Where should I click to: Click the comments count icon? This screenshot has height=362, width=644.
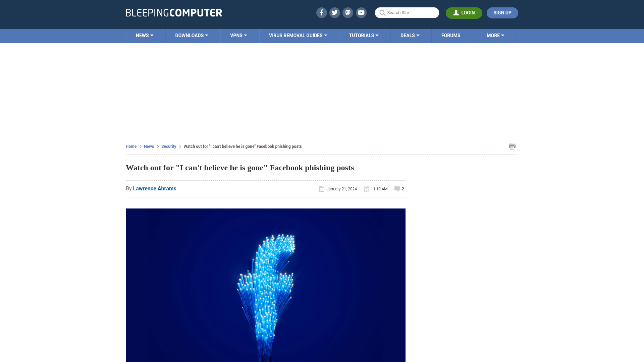click(x=397, y=189)
